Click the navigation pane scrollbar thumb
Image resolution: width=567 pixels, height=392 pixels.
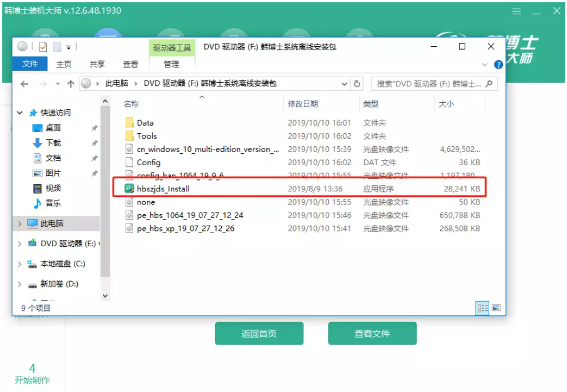[105, 191]
